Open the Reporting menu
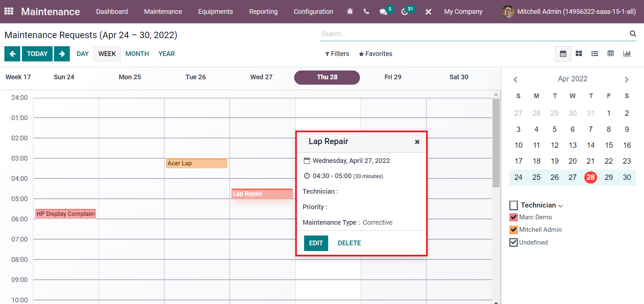 263,11
